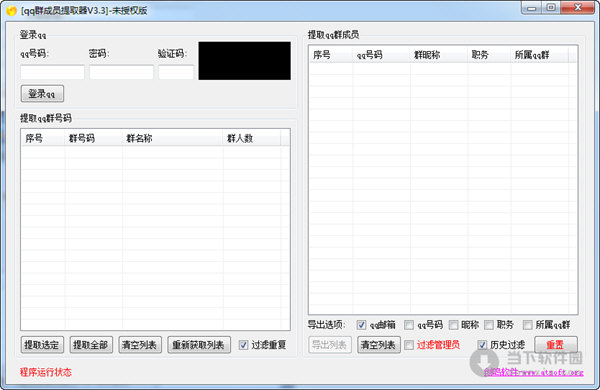
Task: Sort group list by 群人数 column
Action: point(252,138)
